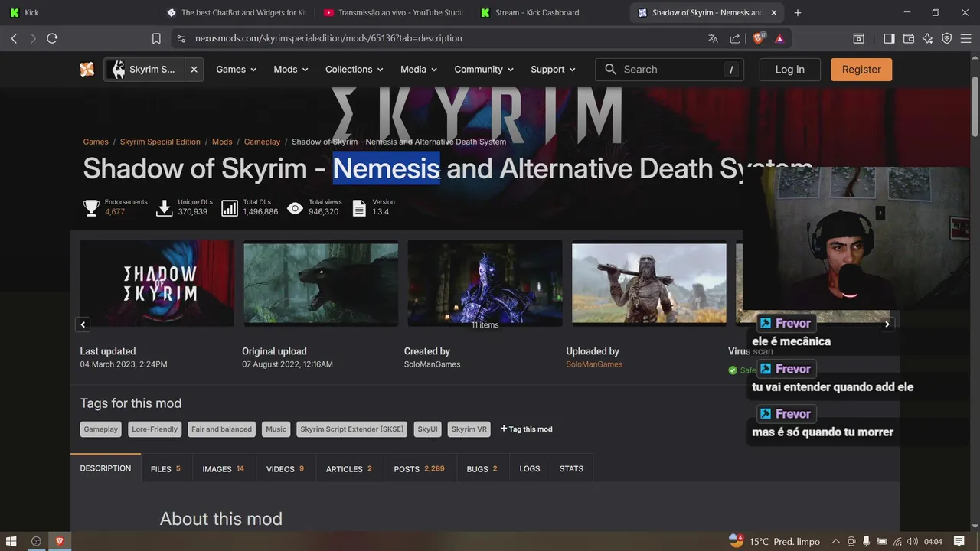Click the Total views eye icon

point(296,207)
